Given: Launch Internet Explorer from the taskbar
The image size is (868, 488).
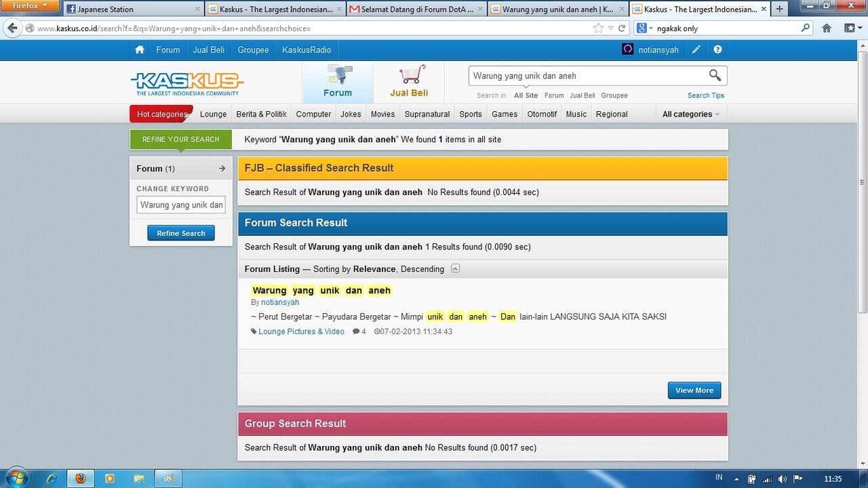Looking at the screenshot, I should point(52,479).
